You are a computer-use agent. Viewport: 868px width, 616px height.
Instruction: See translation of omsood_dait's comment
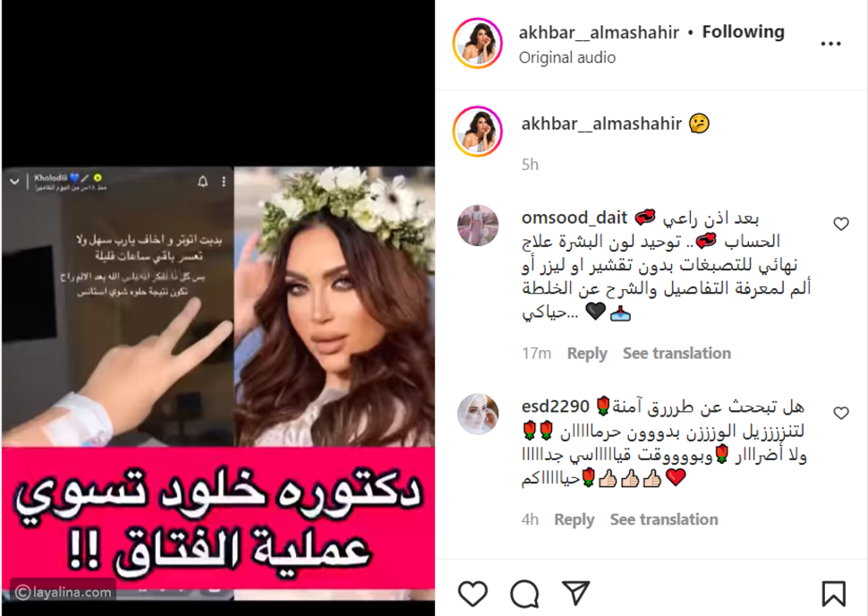click(x=677, y=353)
